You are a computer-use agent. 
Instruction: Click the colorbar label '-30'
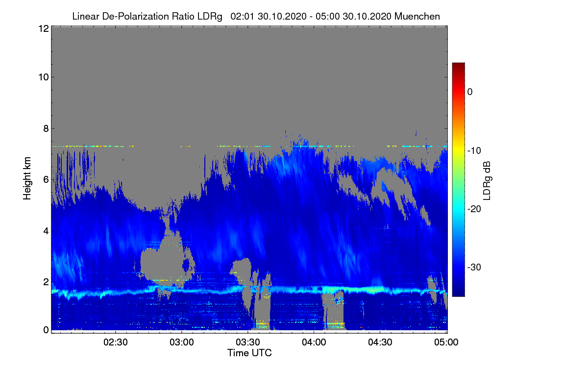(x=475, y=268)
